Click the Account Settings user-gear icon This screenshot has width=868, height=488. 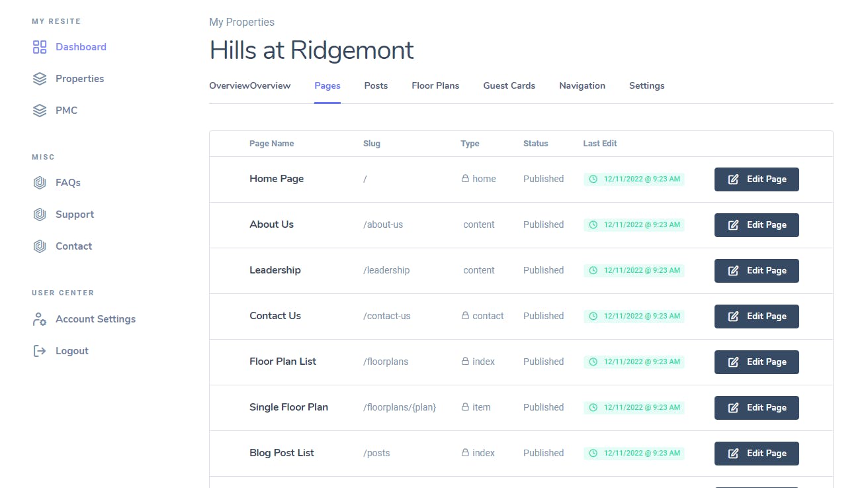(x=40, y=319)
